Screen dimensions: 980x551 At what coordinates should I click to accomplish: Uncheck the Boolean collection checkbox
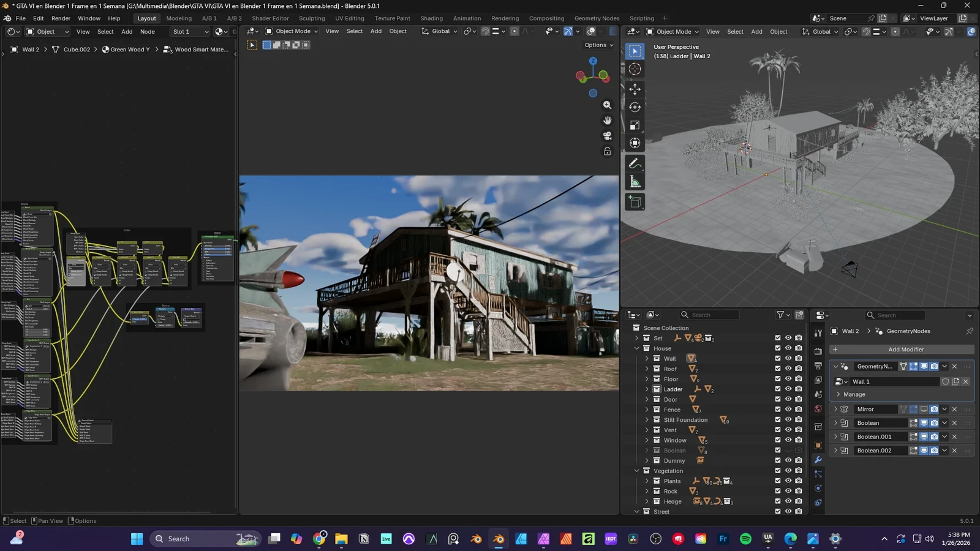click(x=777, y=451)
